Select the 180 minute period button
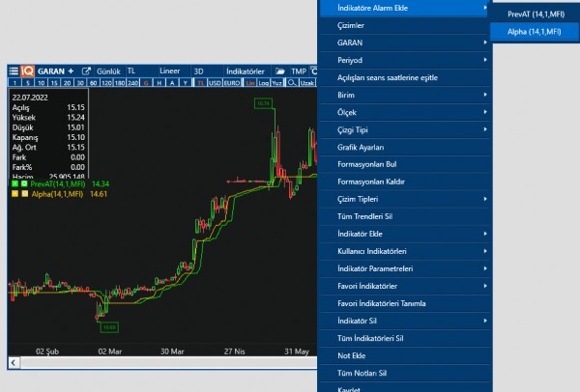 (120, 83)
